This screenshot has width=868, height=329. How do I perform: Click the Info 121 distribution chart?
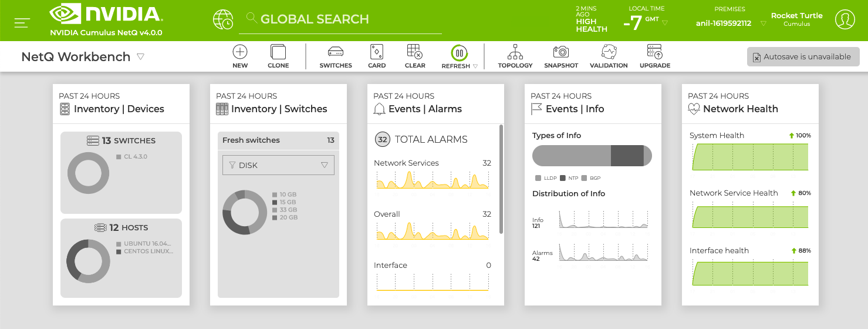(x=604, y=219)
